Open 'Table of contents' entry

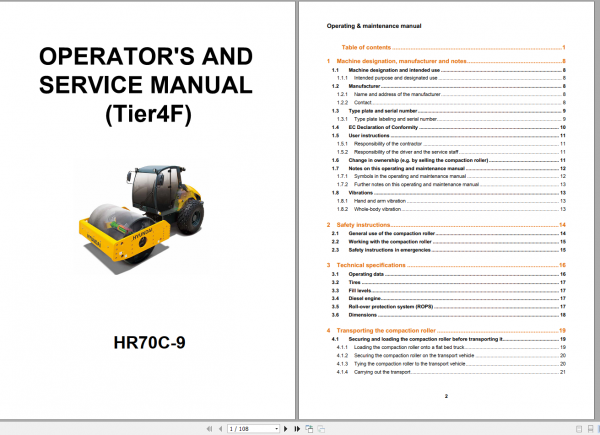(453, 47)
